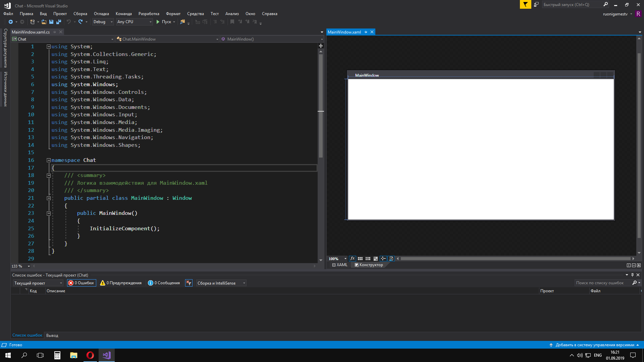Open the Справка menu
The image size is (644, 362).
pos(270,14)
